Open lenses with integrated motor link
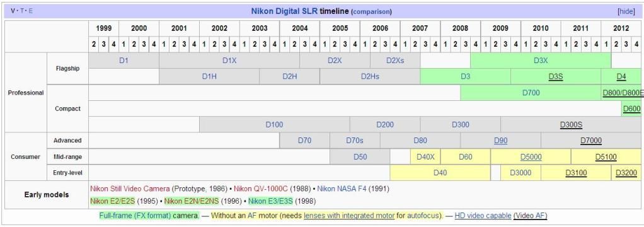This screenshot has height=227, width=644. (x=349, y=216)
